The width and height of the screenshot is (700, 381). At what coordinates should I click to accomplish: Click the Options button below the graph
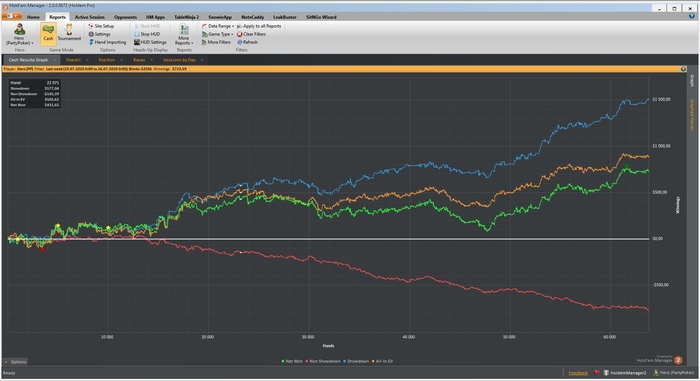pyautogui.click(x=16, y=362)
